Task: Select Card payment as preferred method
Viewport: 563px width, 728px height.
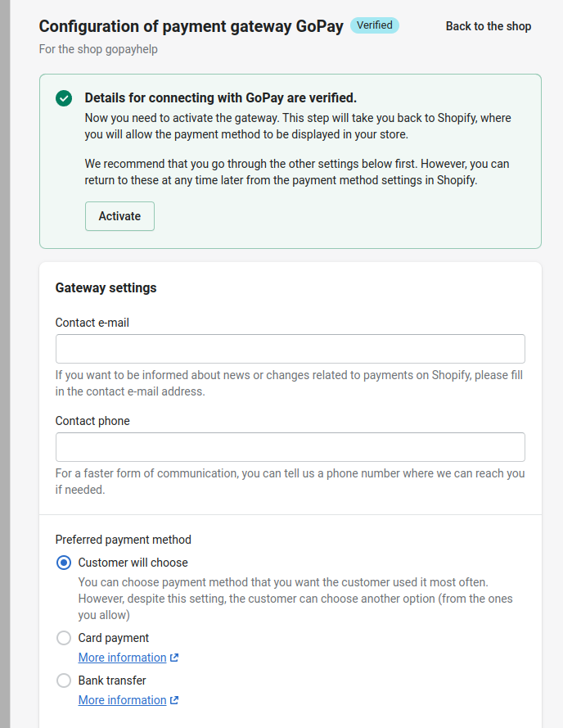Action: click(x=64, y=638)
